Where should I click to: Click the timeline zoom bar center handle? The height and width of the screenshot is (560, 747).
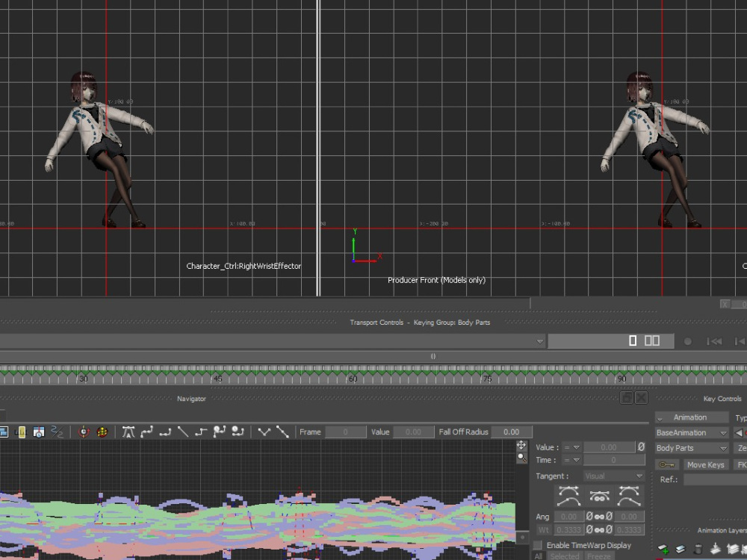point(433,356)
